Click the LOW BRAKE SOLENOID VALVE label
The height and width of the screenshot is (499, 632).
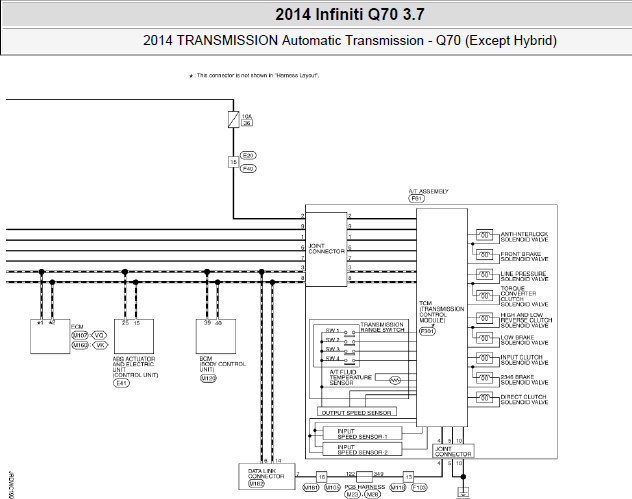point(524,340)
